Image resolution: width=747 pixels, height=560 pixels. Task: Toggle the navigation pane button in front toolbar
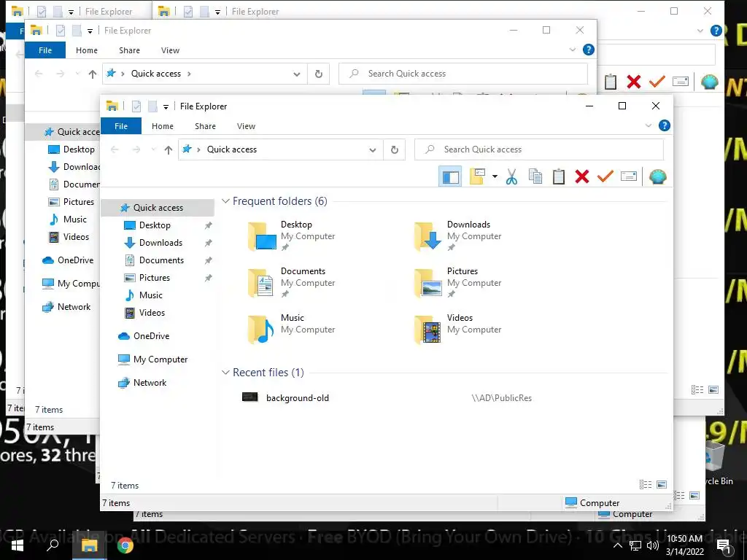pos(450,176)
